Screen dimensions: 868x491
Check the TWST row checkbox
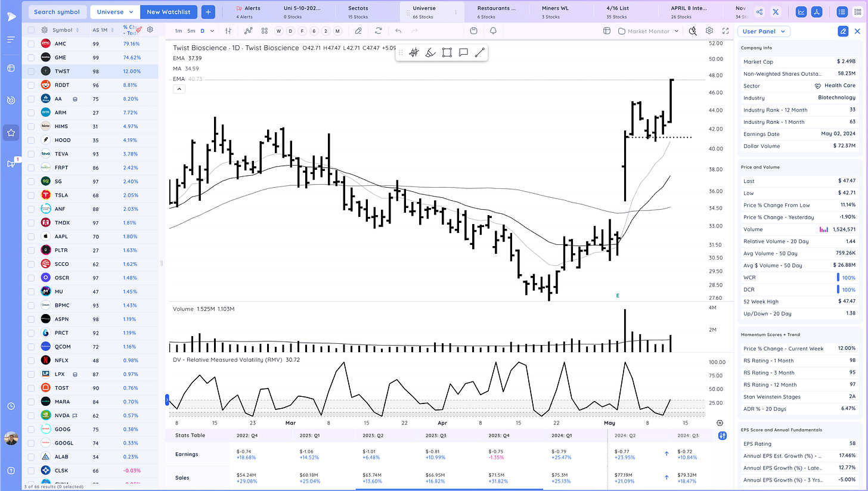click(x=31, y=71)
